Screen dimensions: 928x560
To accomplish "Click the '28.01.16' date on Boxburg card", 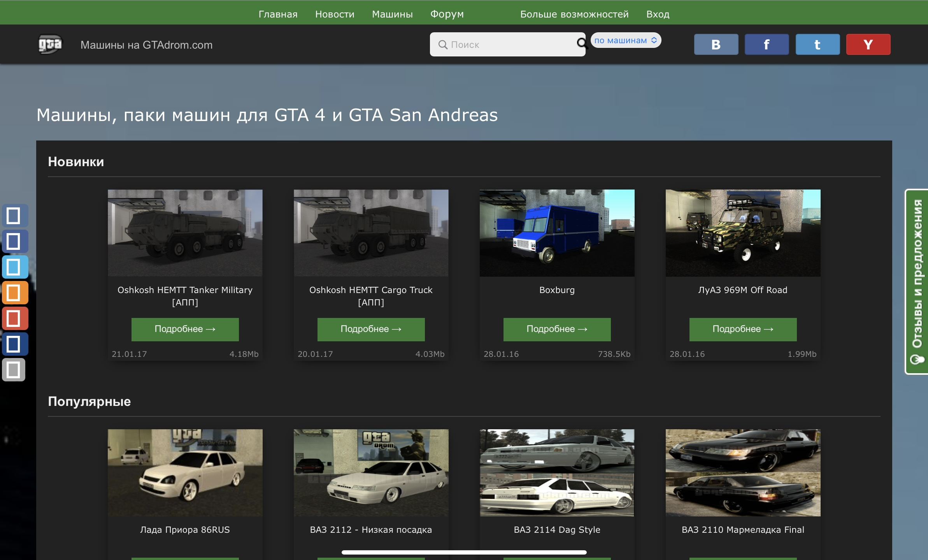I will (501, 354).
